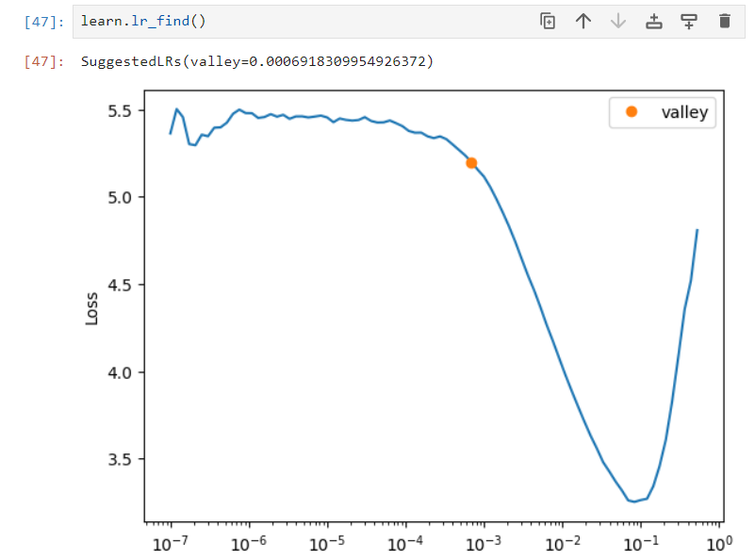Click the move cell down arrow
Image resolution: width=755 pixels, height=560 pixels.
point(618,21)
